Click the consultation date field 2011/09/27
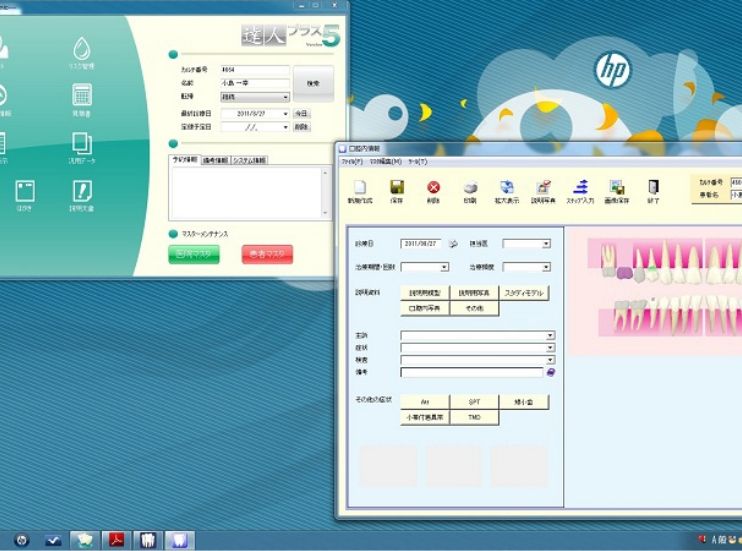This screenshot has width=742, height=551. [x=421, y=244]
